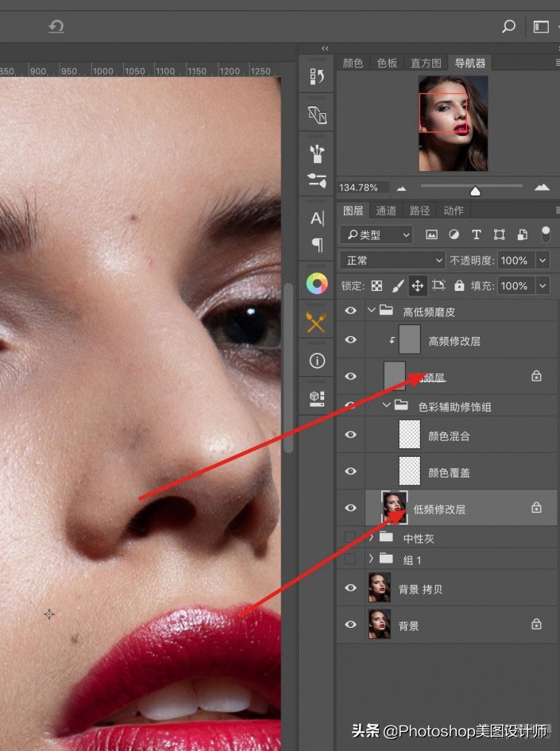The image size is (560, 751).
Task: Open the Paragraph panel icon
Action: (x=317, y=244)
